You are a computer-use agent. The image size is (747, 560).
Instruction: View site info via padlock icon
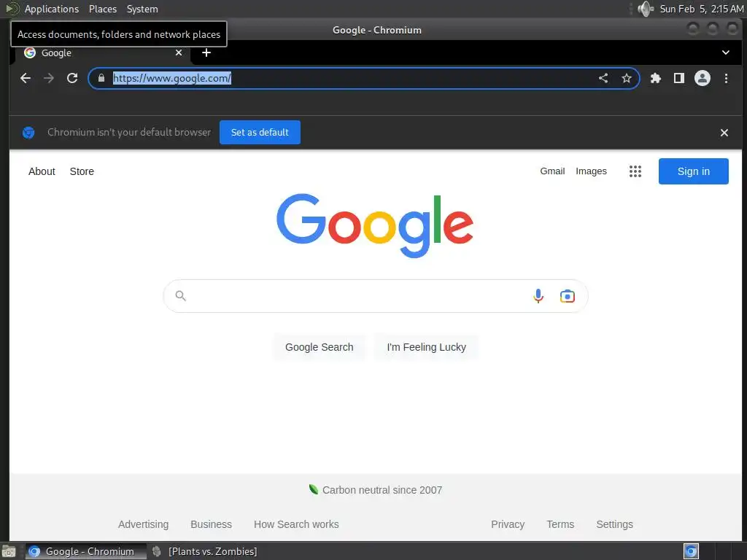coord(101,78)
